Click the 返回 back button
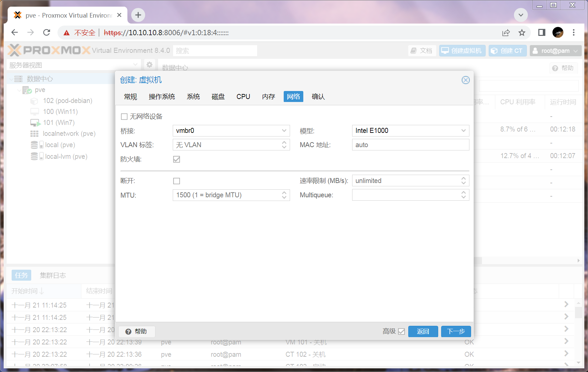The height and width of the screenshot is (372, 588). pos(423,331)
